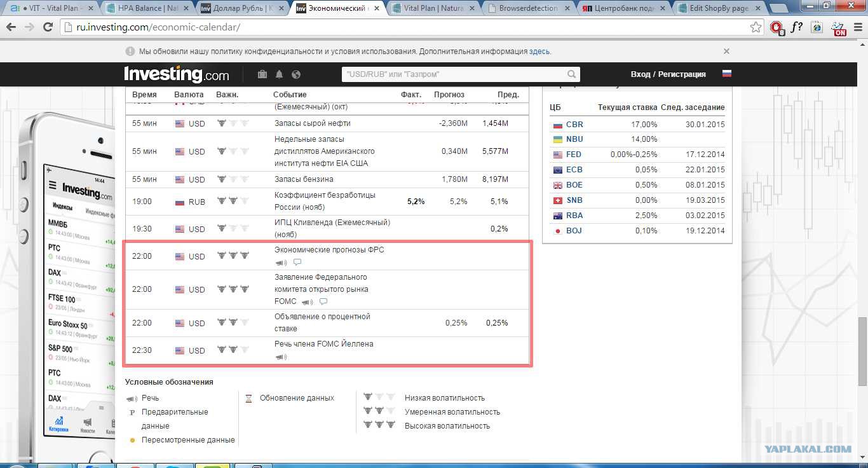Open the ИПЦ Кливленда event
The image size is (868, 468).
pos(332,229)
